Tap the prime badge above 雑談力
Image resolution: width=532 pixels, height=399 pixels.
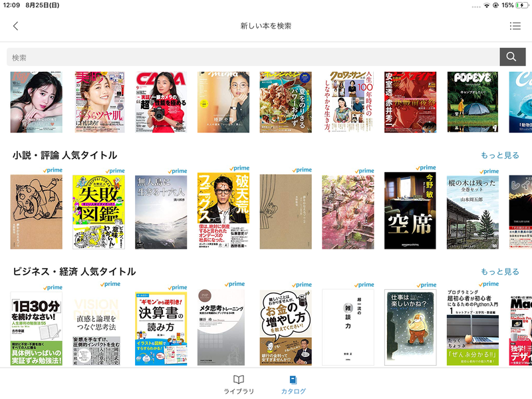pyautogui.click(x=364, y=285)
